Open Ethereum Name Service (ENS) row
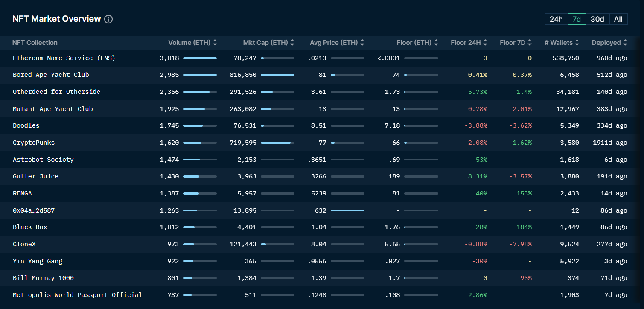This screenshot has height=309, width=644. (64, 58)
